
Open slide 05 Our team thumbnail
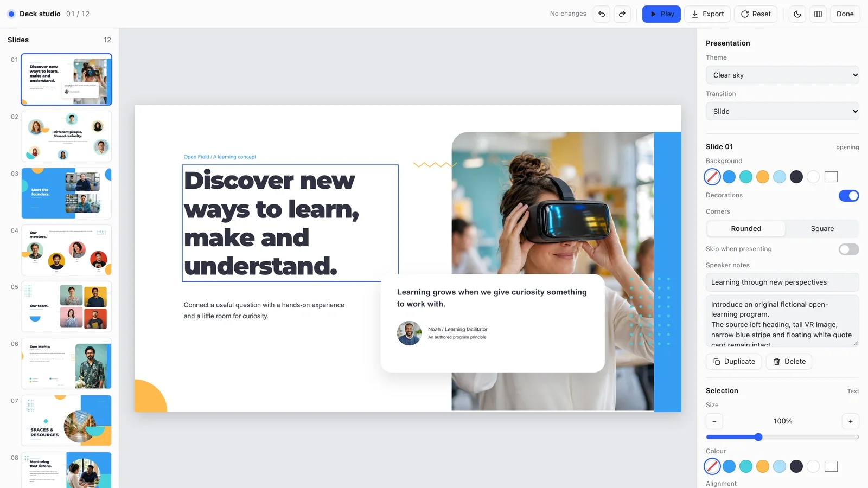coord(67,307)
